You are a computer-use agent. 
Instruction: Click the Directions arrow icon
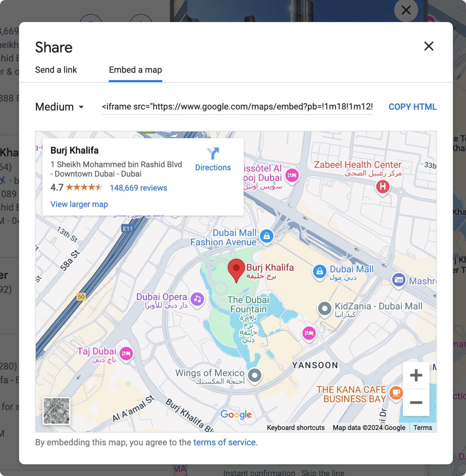coord(213,153)
